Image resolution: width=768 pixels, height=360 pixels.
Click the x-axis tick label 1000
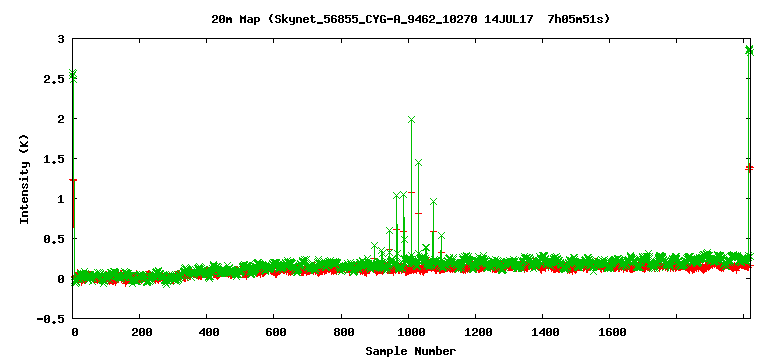(x=410, y=333)
